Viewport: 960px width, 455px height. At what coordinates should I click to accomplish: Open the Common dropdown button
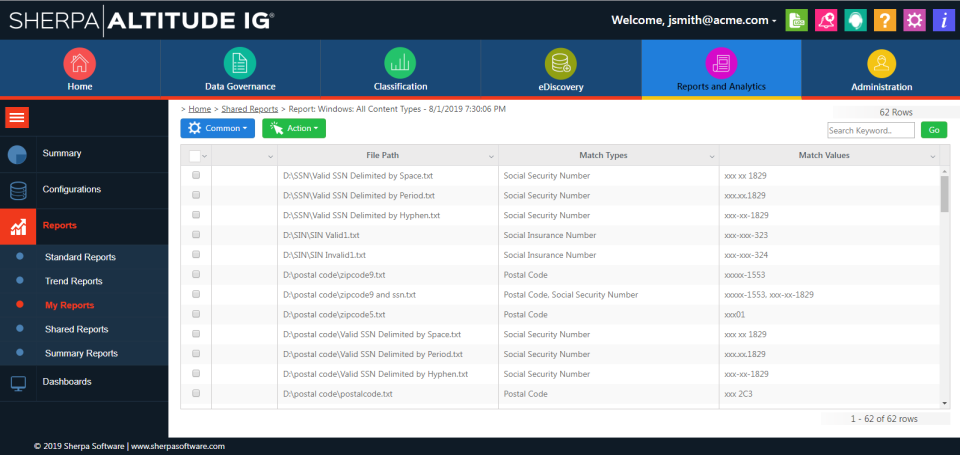(x=217, y=128)
